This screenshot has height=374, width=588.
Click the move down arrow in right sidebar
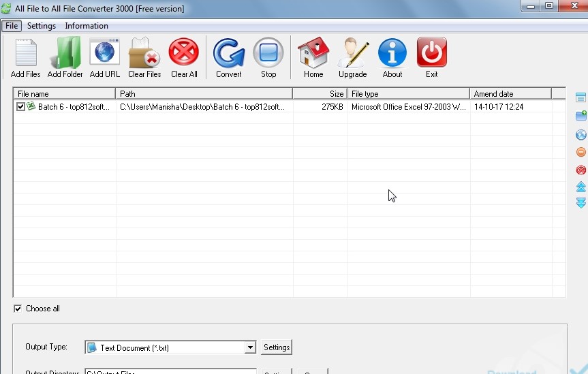pyautogui.click(x=581, y=203)
